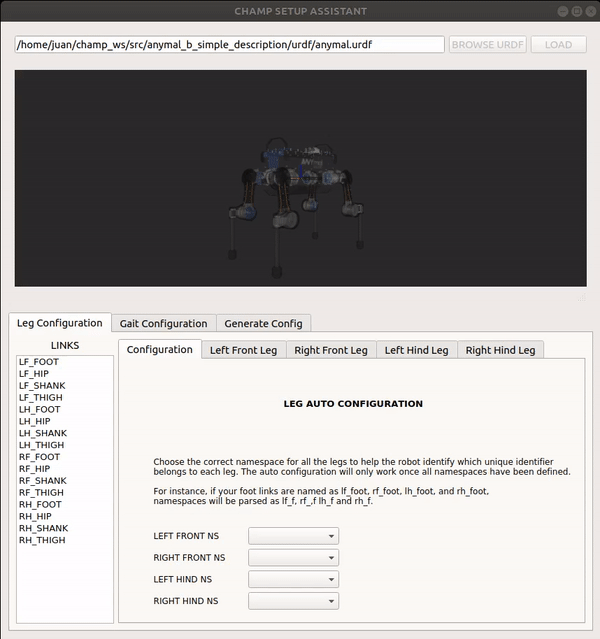
Task: Select RH_HIP in the links list
Action: 35,516
